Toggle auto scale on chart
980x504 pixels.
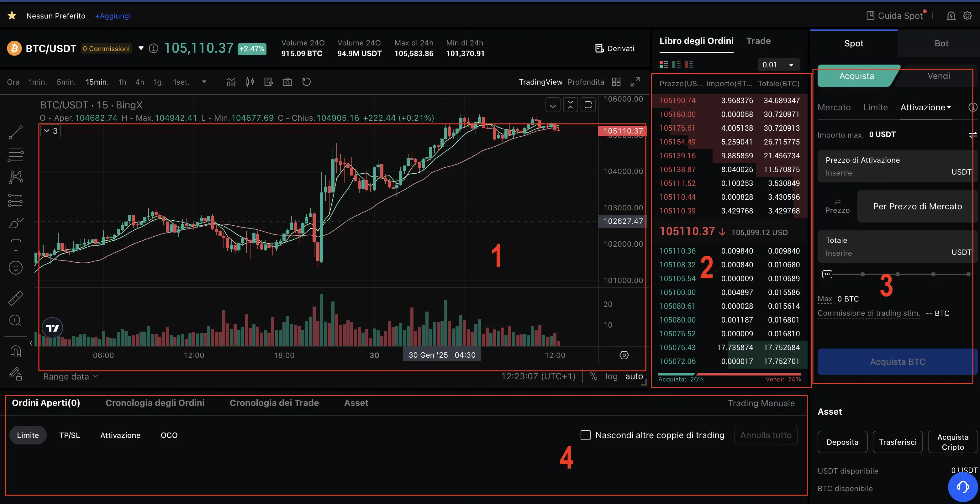click(x=634, y=376)
